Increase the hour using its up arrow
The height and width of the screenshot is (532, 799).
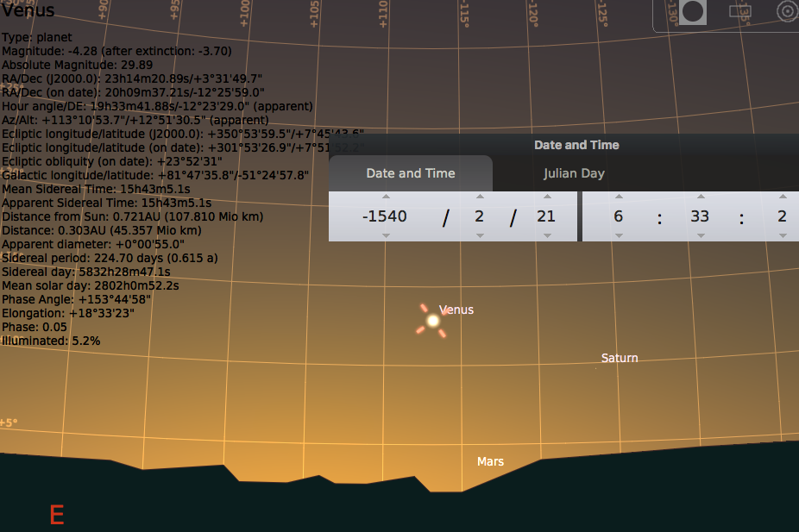tap(619, 197)
